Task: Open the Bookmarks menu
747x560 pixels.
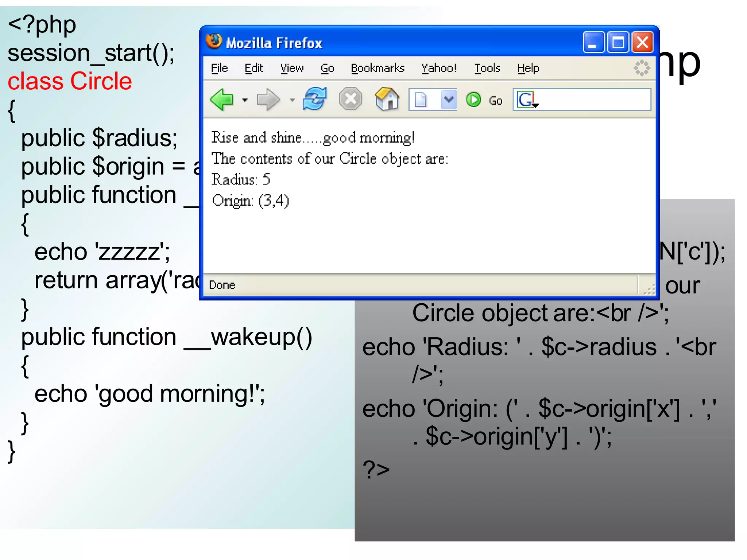Action: click(378, 68)
